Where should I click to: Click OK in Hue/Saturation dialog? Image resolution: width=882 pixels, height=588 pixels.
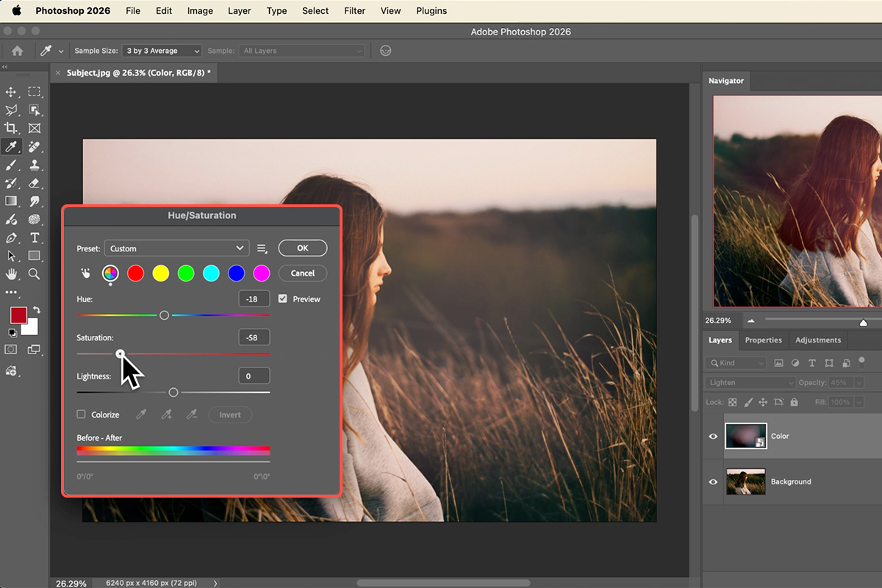click(302, 248)
